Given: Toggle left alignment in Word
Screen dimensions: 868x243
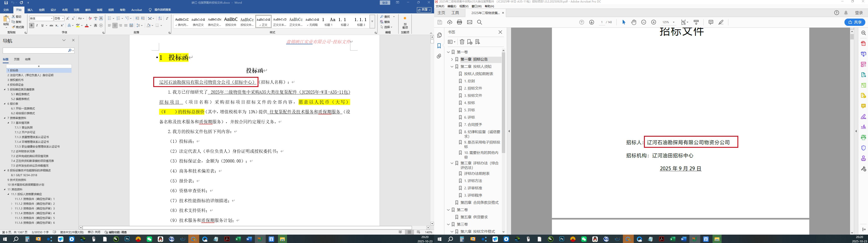Looking at the screenshot, I should click(110, 25).
